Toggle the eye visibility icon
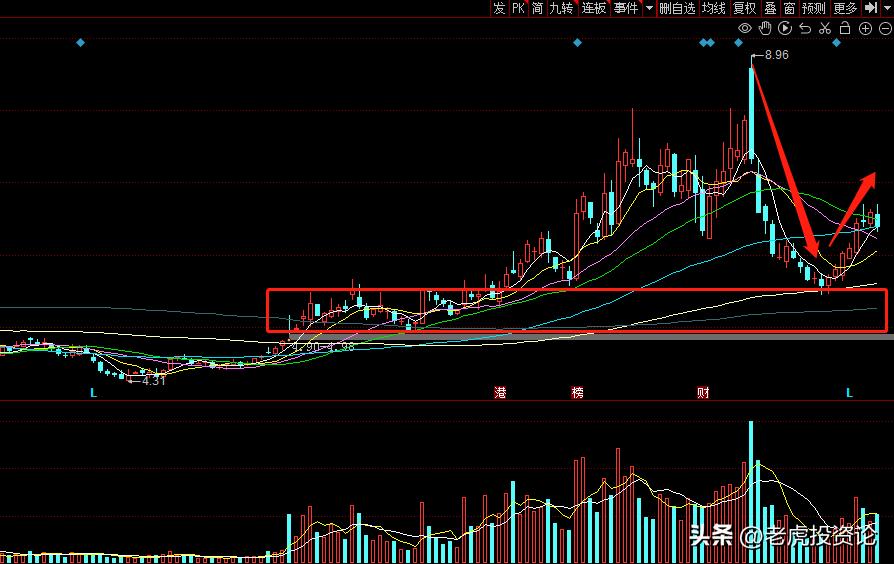 pyautogui.click(x=745, y=28)
